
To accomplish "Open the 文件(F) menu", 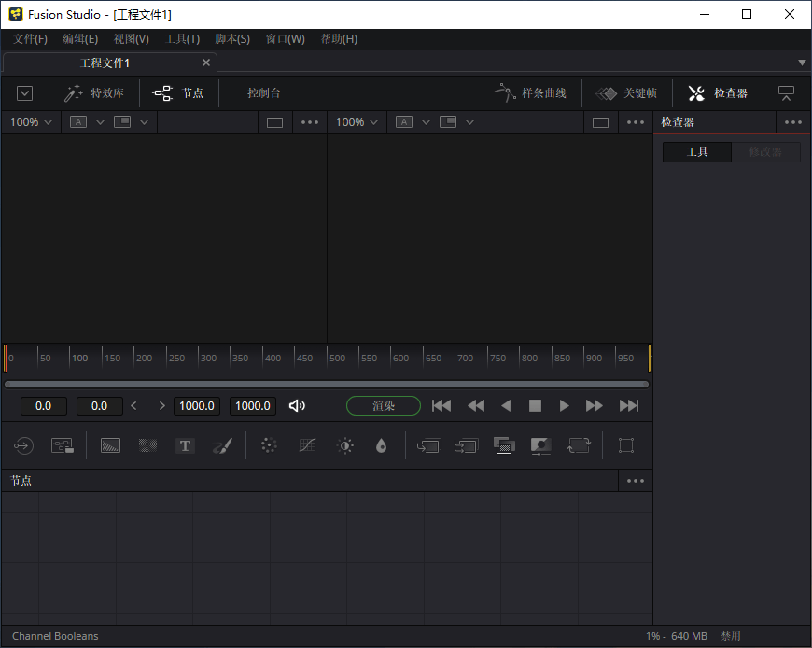I will pyautogui.click(x=30, y=39).
